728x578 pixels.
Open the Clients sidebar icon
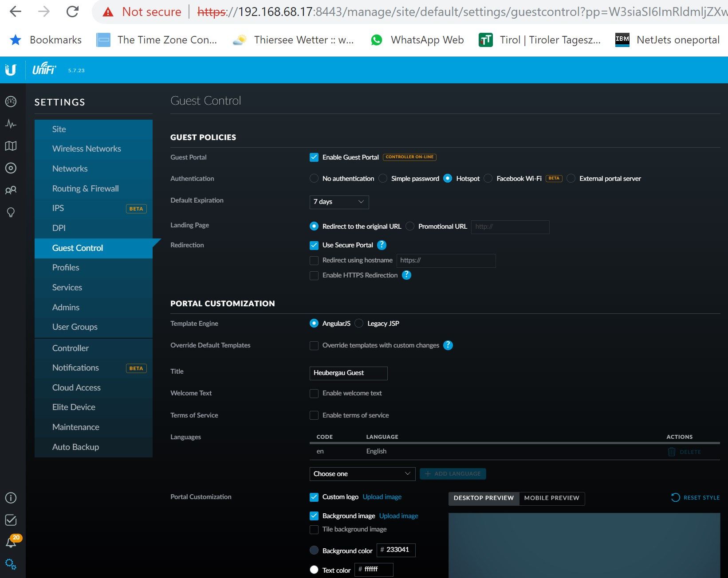11,190
